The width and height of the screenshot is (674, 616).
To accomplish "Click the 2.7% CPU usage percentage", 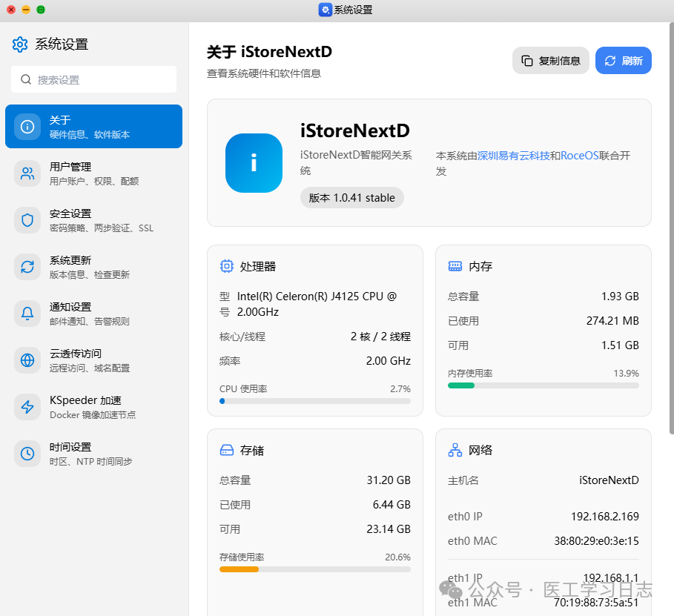I will click(400, 389).
